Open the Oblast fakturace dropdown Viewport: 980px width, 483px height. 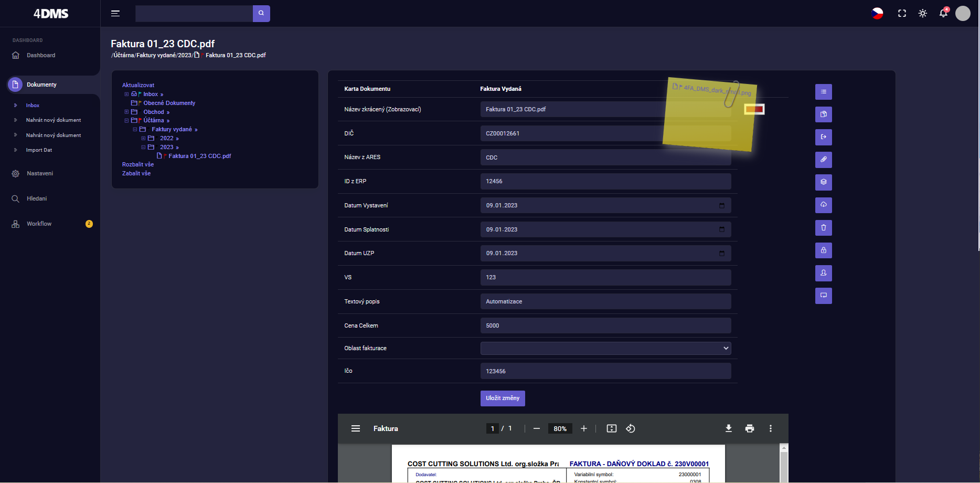click(x=605, y=348)
